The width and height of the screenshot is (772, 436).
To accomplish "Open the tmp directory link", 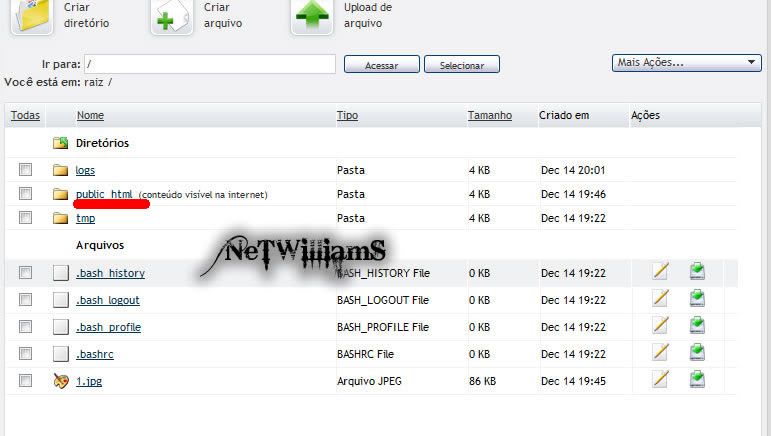I will (x=86, y=218).
